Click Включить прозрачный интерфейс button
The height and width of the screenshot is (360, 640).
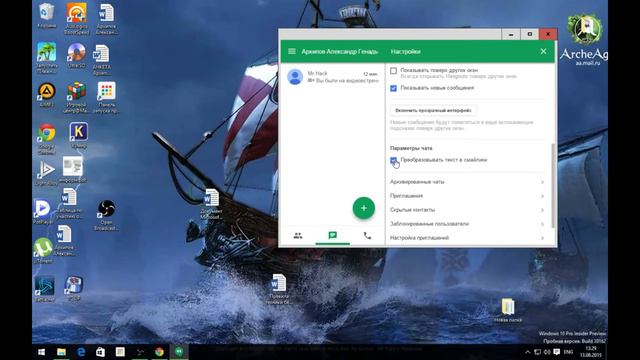coord(433,110)
